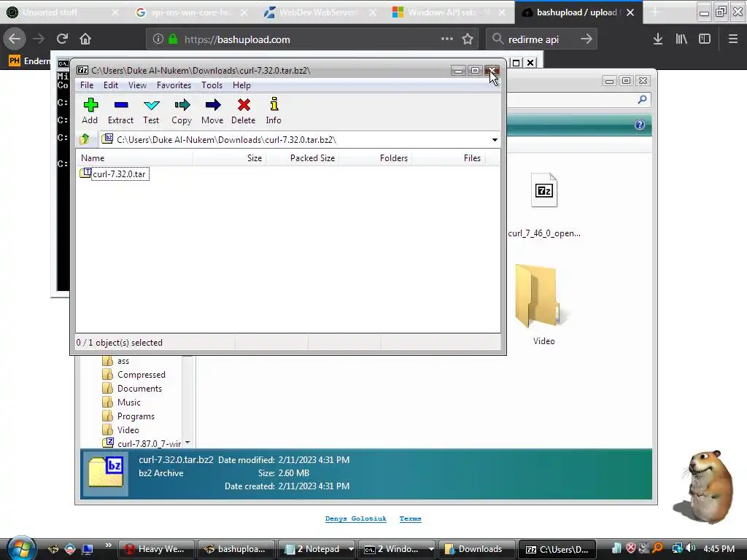Switch to the Windows API sets tab

click(448, 12)
